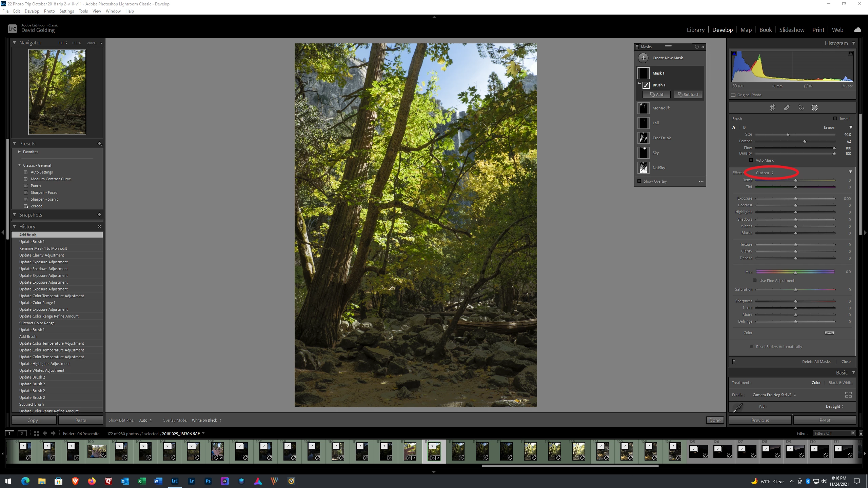Click the add preset plus icon

coord(99,144)
